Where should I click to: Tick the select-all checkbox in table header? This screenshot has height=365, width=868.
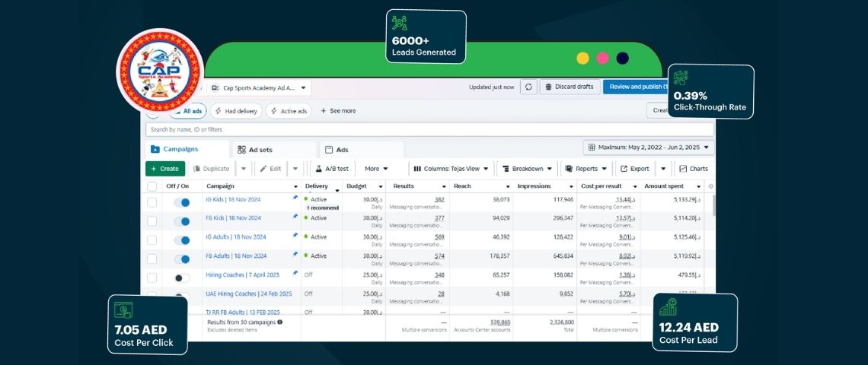pos(152,186)
